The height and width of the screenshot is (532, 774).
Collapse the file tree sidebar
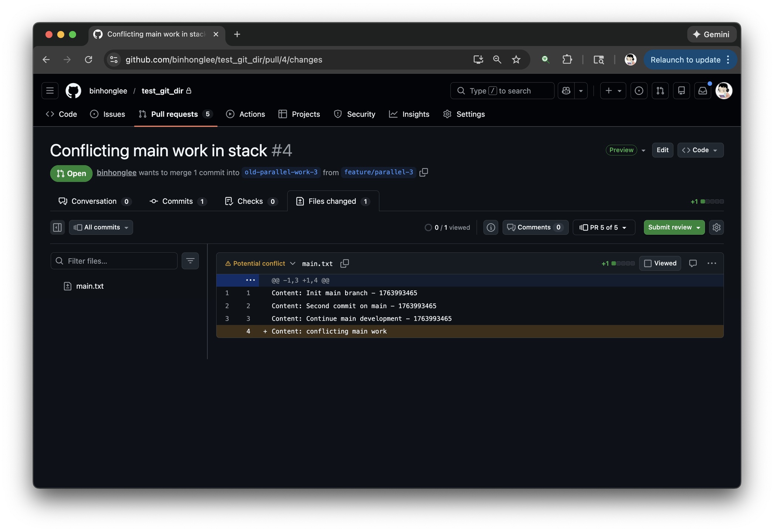point(57,227)
